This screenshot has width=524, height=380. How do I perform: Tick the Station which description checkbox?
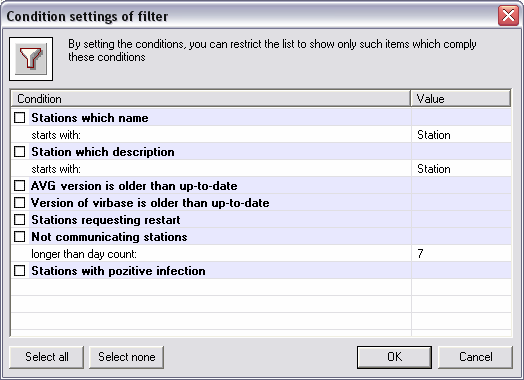[x=20, y=152]
